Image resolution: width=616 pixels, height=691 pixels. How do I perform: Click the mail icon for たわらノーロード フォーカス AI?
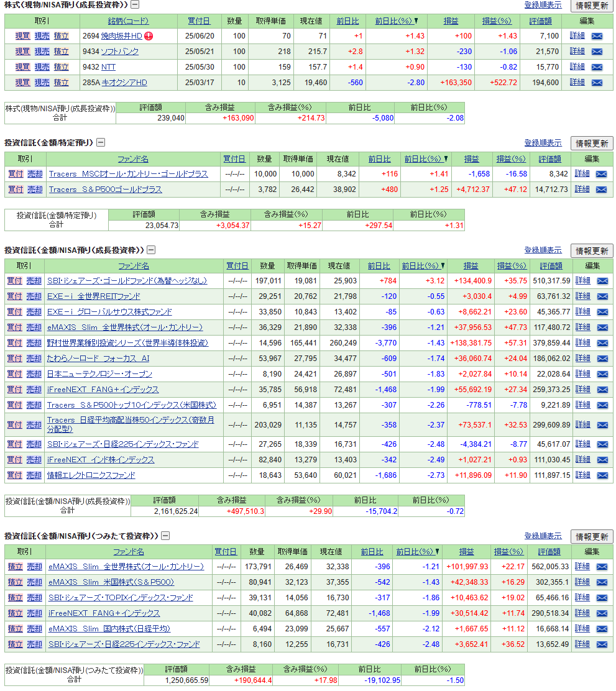pos(602,359)
